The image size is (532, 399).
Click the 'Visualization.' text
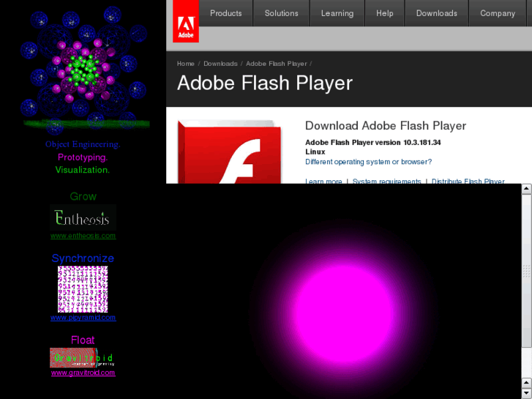[x=83, y=170]
